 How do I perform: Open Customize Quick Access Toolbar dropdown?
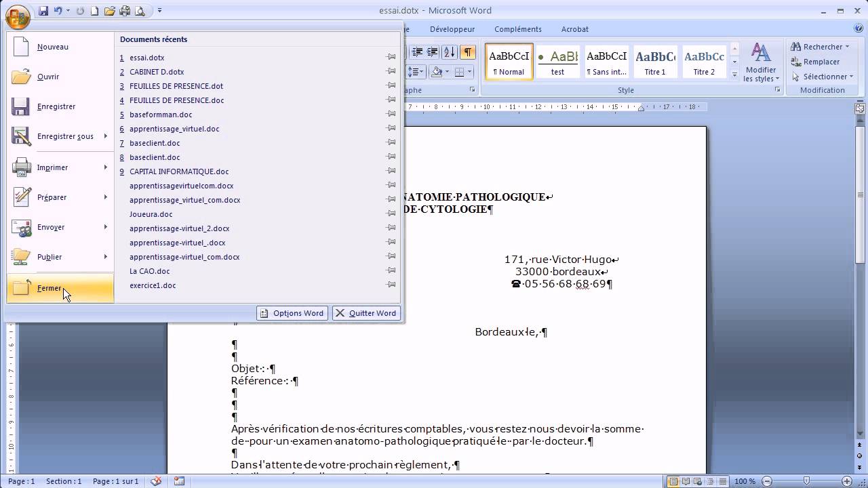point(159,11)
